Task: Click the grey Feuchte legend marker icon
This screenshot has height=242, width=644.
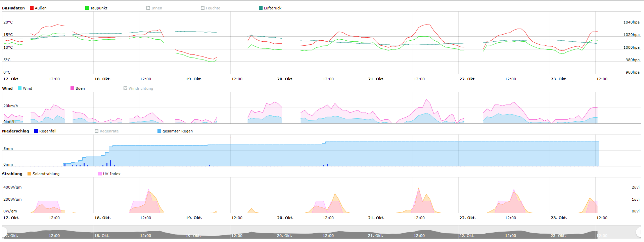Action: click(202, 8)
